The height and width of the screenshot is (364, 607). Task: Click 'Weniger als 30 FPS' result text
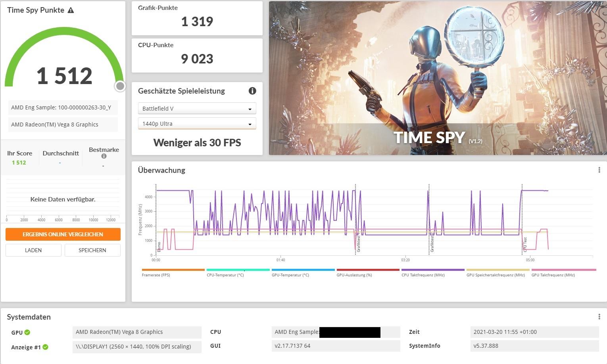(197, 143)
